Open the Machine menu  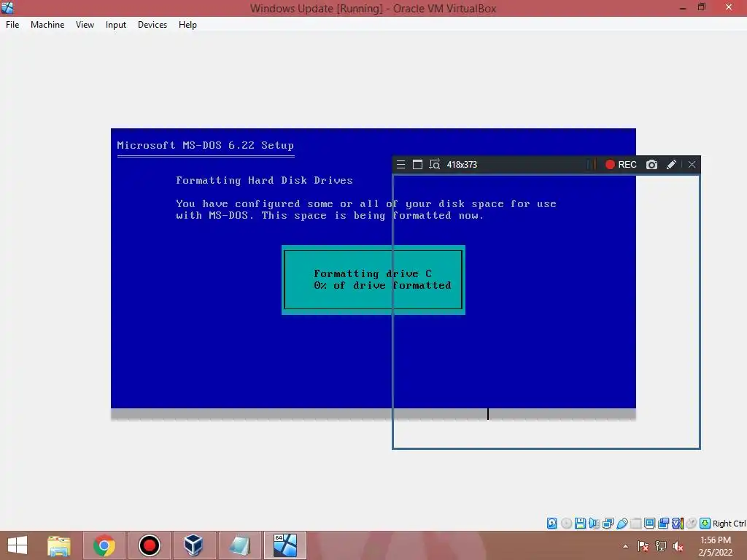tap(47, 25)
